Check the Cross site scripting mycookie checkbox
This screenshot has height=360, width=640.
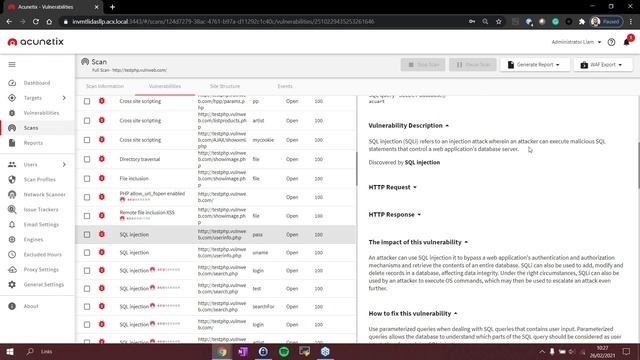point(87,140)
